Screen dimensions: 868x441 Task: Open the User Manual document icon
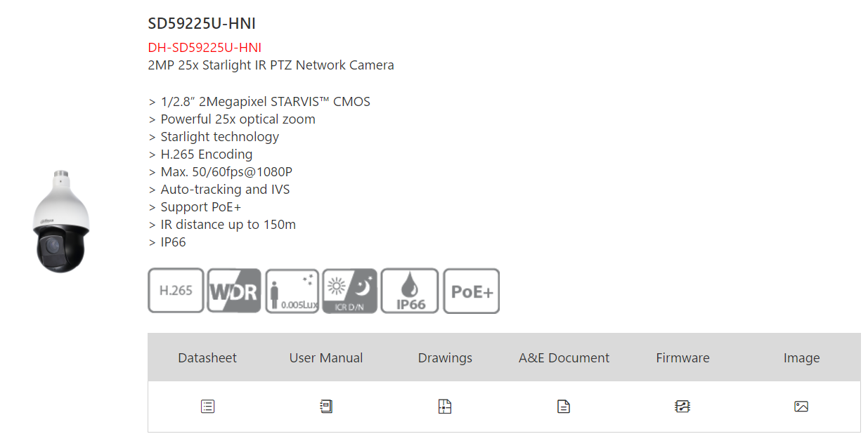tap(326, 406)
